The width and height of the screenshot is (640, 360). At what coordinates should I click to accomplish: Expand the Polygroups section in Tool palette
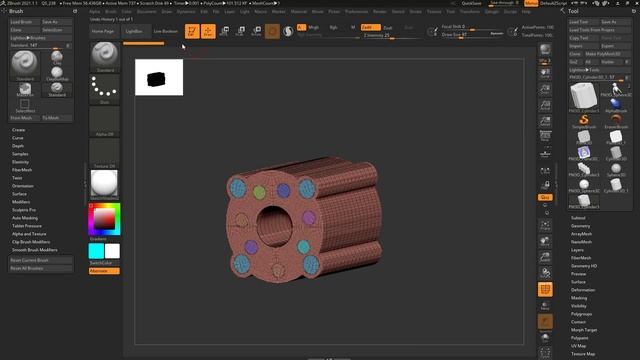coord(581,314)
